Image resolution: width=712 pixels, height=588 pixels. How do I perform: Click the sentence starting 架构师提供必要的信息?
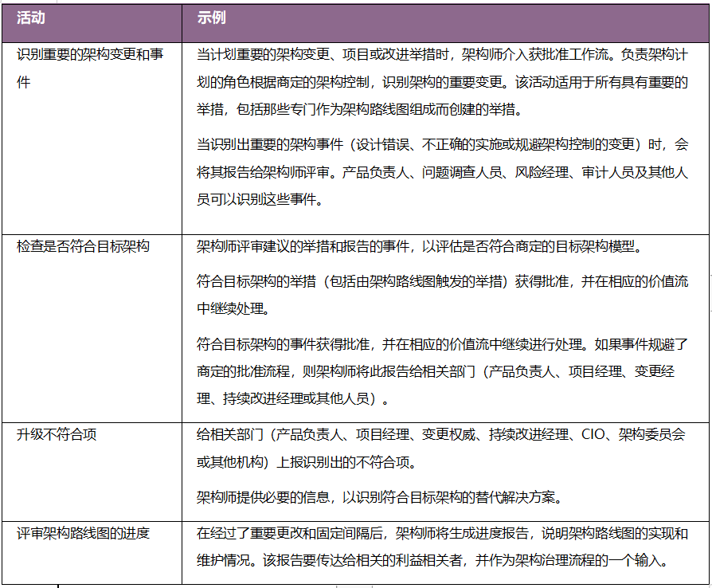coord(380,498)
